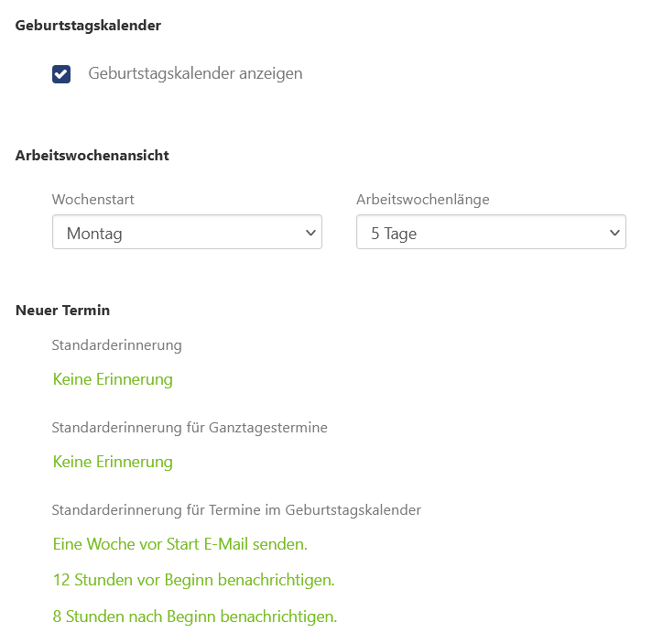Click the 'Standarderinnerung für Ganztagestermine' label
Viewport: 652px width, 644px height.
pyautogui.click(x=190, y=428)
